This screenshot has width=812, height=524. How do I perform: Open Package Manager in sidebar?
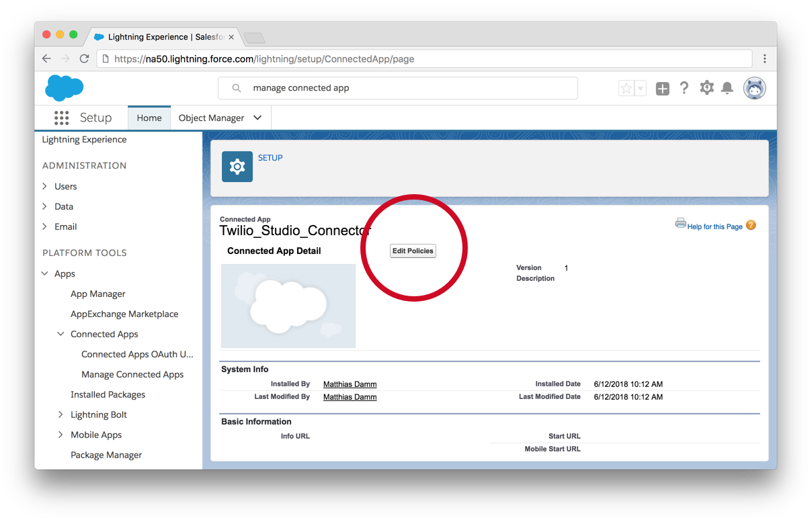[x=106, y=455]
